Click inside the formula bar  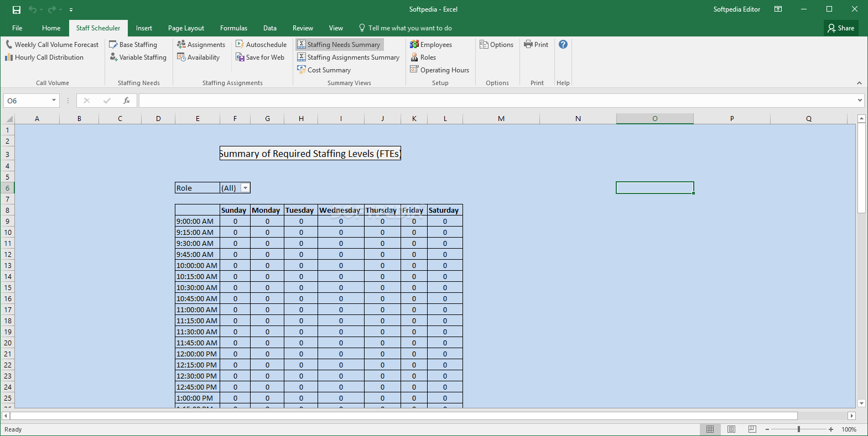click(497, 101)
